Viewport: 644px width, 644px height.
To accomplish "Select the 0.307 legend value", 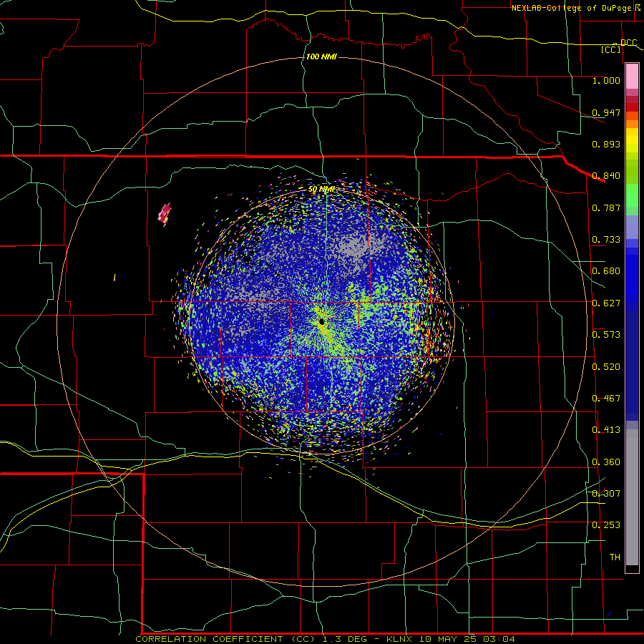I will pos(606,494).
